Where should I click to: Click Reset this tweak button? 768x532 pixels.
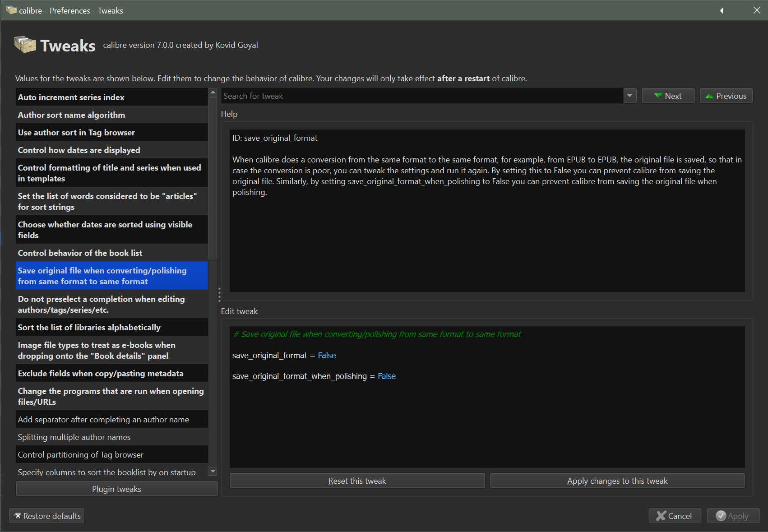(357, 481)
